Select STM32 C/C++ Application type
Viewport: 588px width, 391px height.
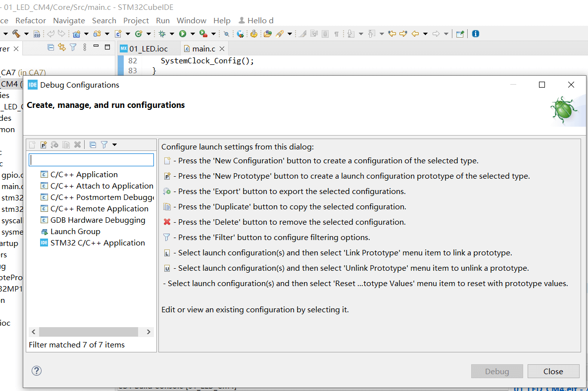click(x=93, y=243)
